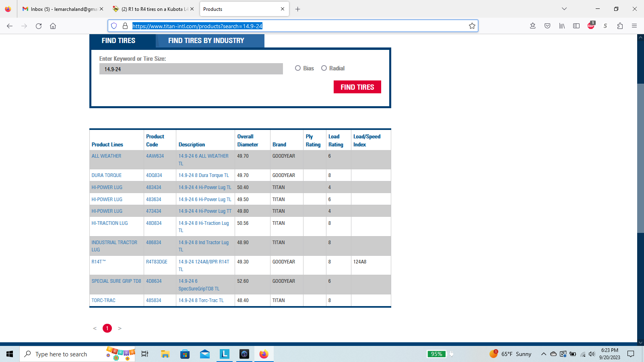View site security padlock info
The image size is (644, 362).
[x=125, y=26]
